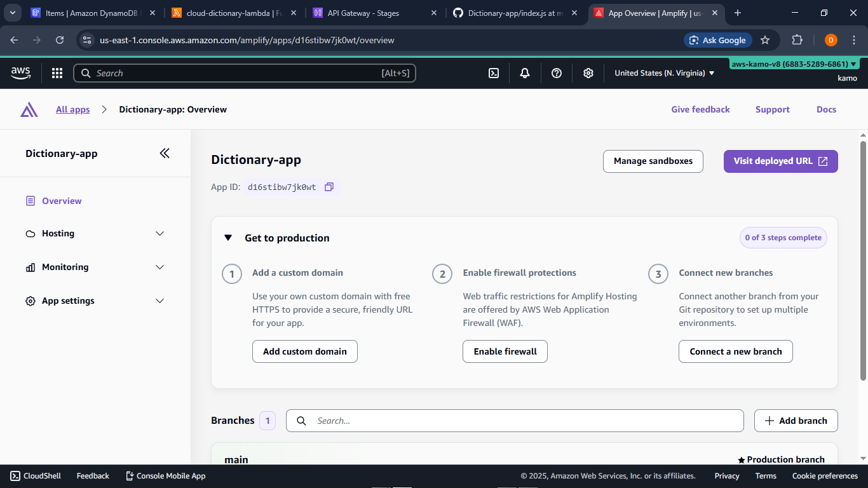The image size is (868, 488).
Task: Expand the Hosting section
Action: [95, 233]
